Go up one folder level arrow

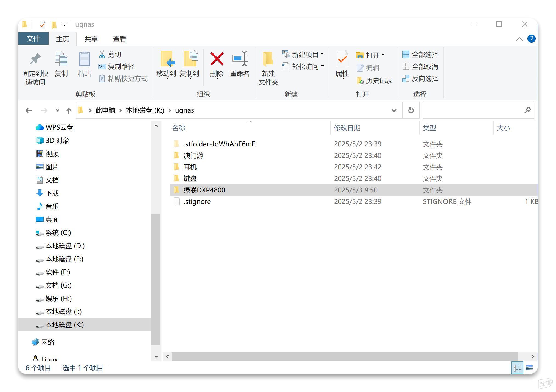point(69,110)
